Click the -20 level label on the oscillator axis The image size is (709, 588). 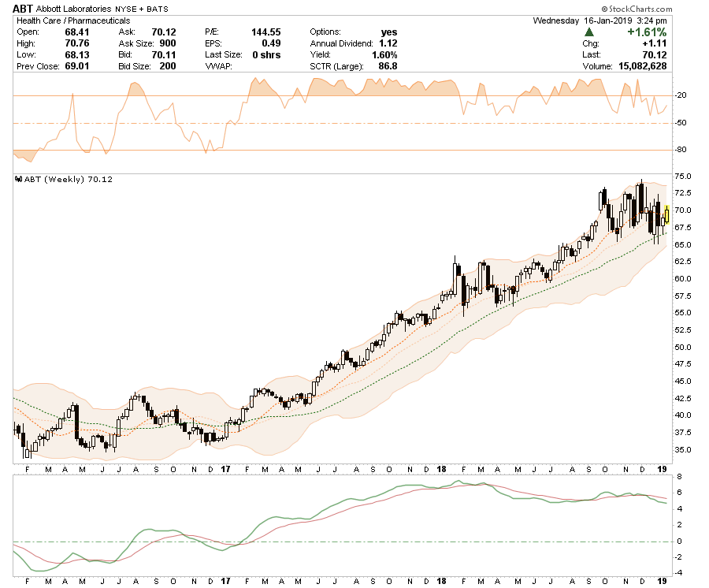click(681, 95)
